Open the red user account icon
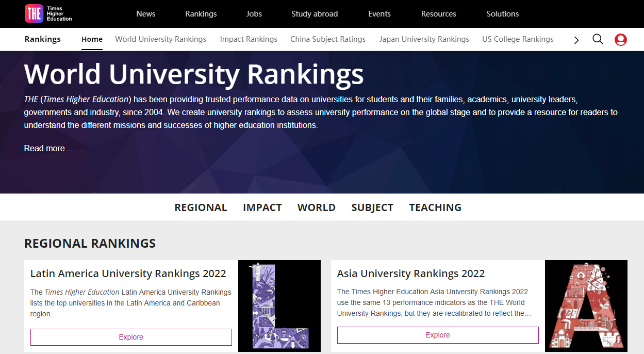The height and width of the screenshot is (354, 644). 621,39
